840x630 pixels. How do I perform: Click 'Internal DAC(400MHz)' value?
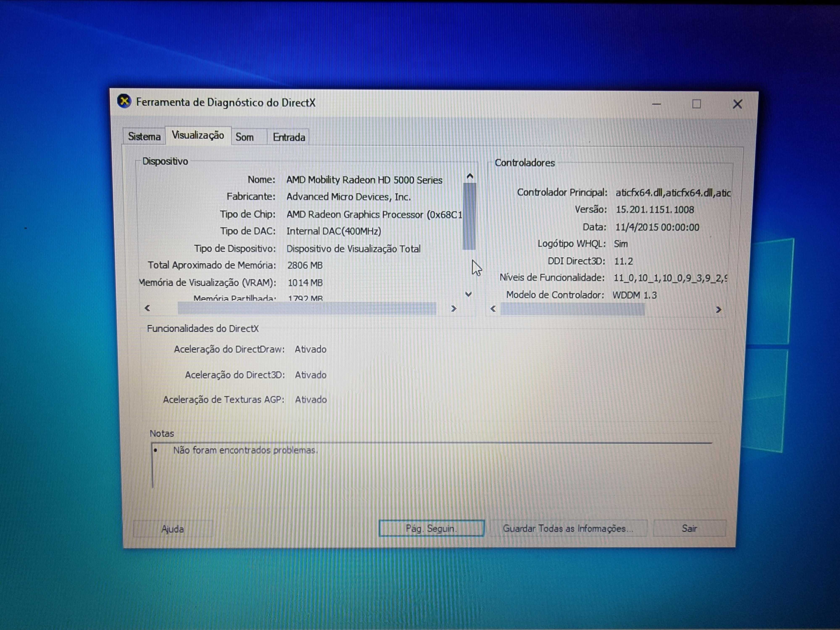pos(334,231)
